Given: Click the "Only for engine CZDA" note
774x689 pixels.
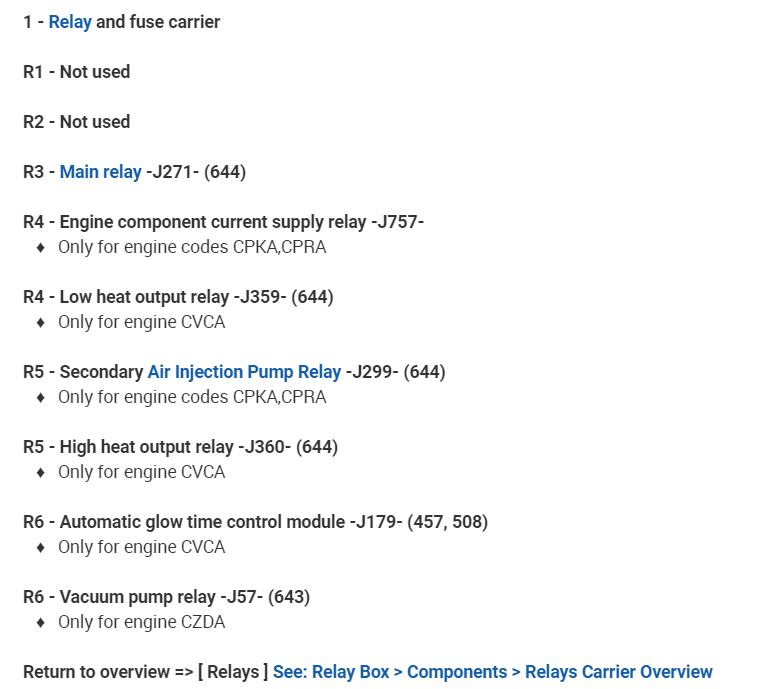Looking at the screenshot, I should click(141, 622).
